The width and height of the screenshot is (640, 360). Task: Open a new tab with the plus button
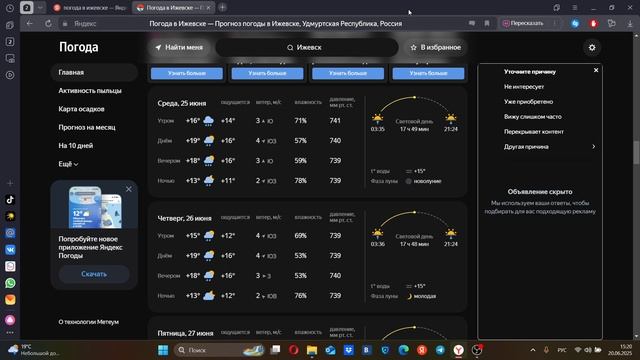(222, 7)
